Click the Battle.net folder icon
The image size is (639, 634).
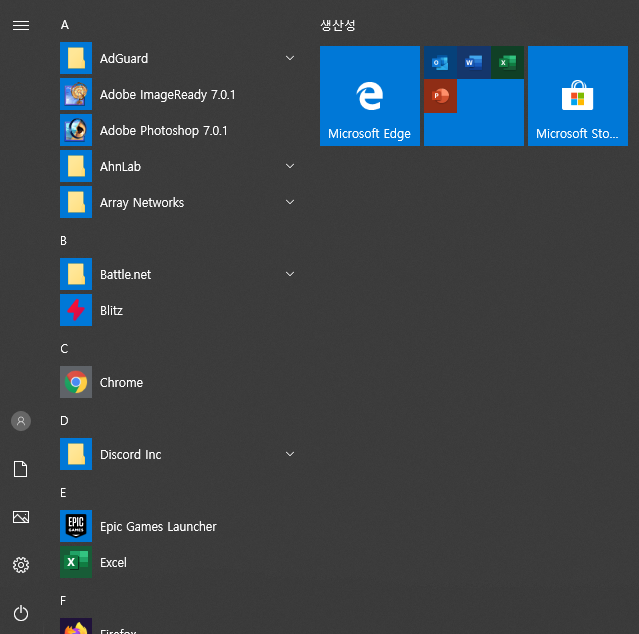pos(76,274)
